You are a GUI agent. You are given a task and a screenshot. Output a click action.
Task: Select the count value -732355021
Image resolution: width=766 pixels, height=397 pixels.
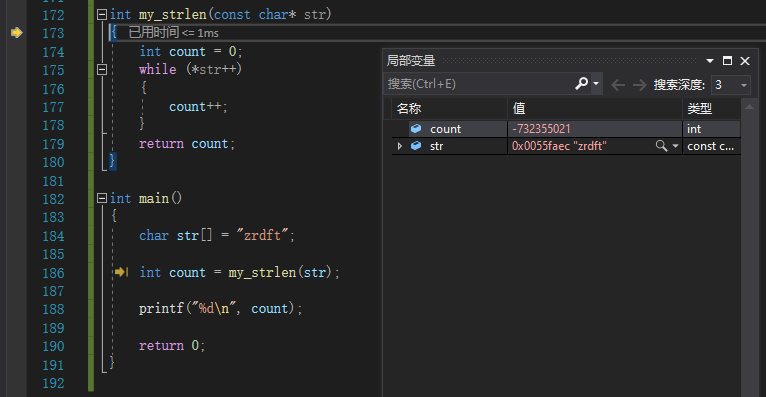(x=541, y=129)
